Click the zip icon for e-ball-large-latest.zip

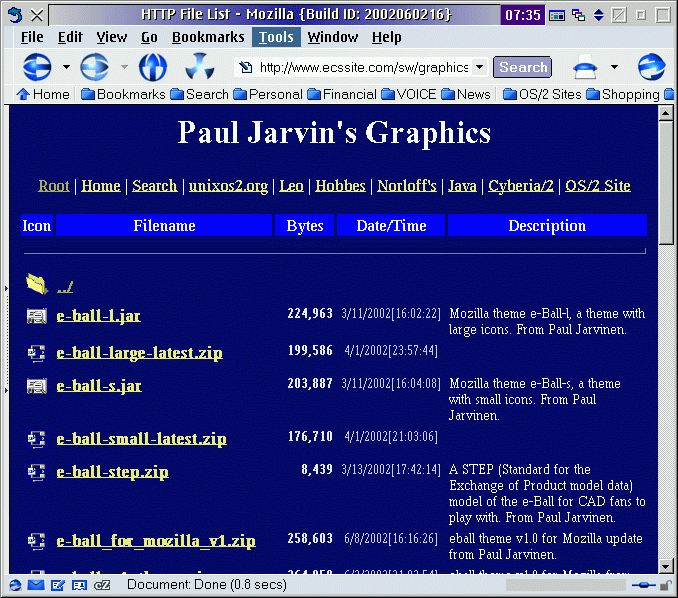(x=37, y=353)
